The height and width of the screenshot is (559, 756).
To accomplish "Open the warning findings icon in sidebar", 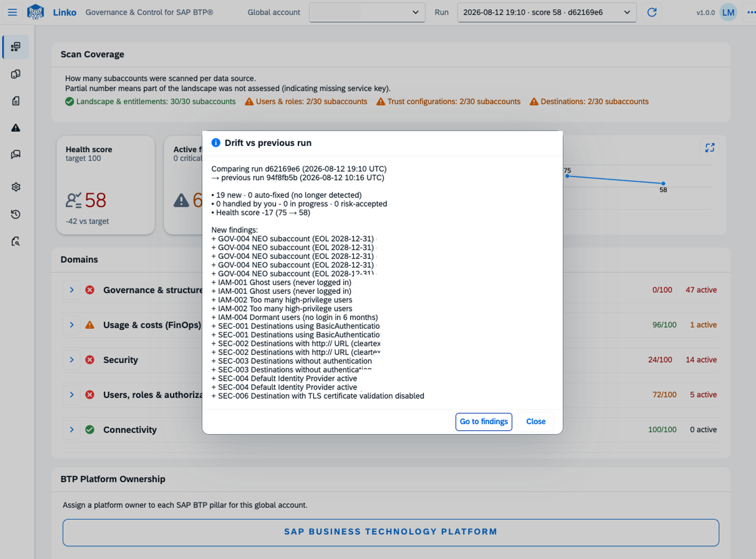I will (x=16, y=128).
